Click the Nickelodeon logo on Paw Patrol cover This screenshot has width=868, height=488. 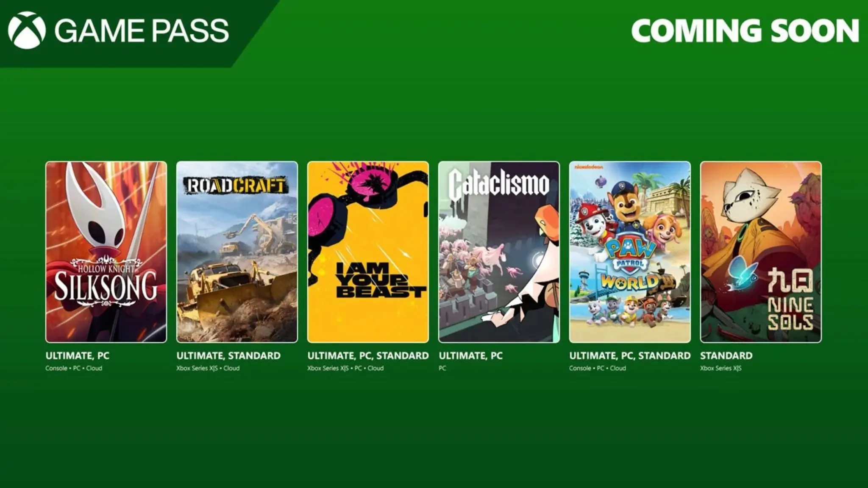(x=588, y=167)
